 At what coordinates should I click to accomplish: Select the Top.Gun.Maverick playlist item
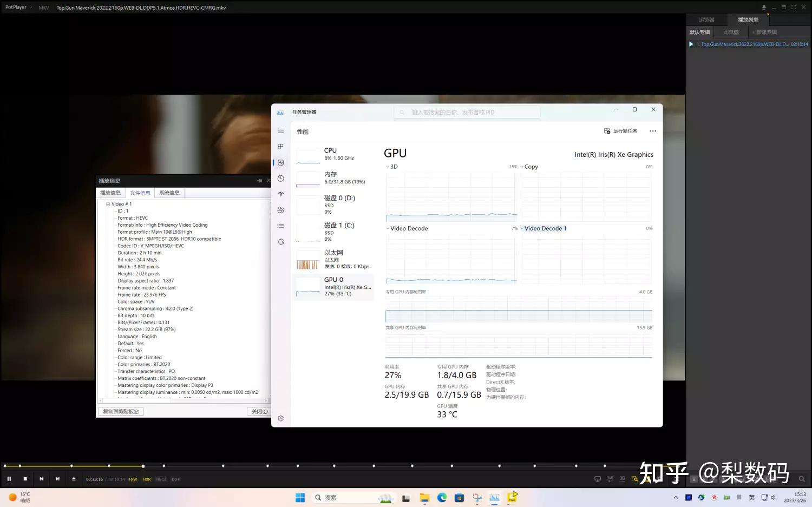[736, 44]
